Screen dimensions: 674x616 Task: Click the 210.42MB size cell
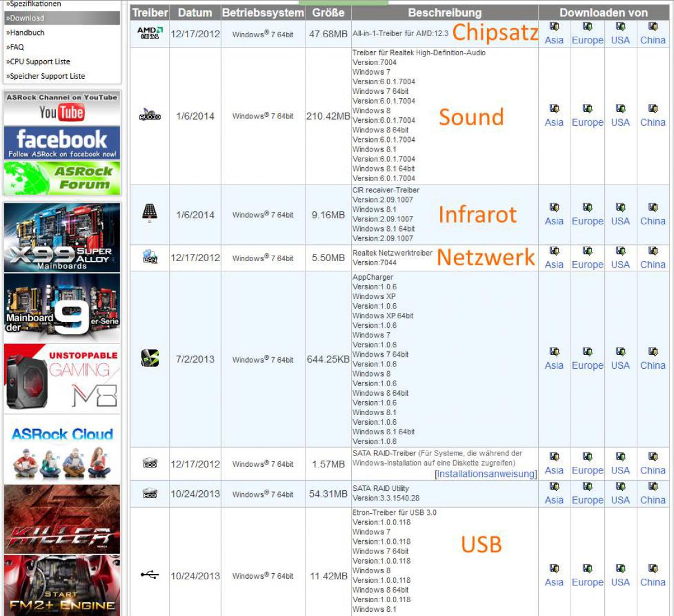pos(328,116)
